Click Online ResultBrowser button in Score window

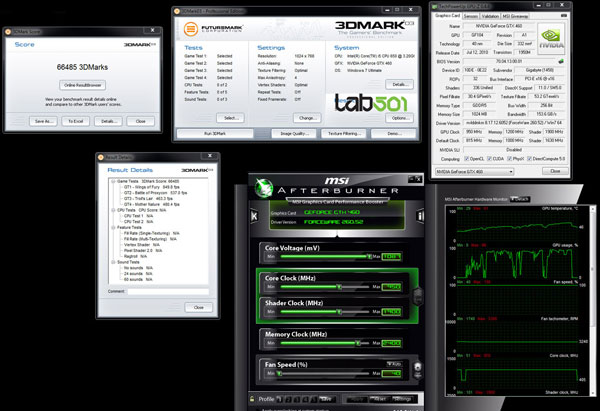(x=83, y=85)
